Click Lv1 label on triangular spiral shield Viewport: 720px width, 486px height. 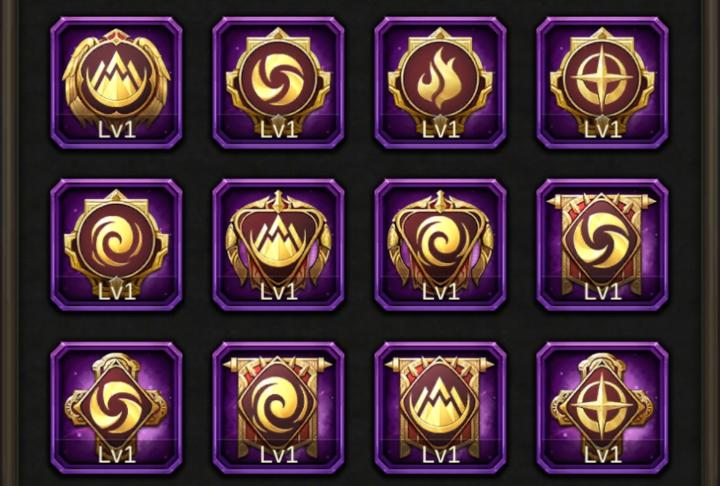pos(440,292)
